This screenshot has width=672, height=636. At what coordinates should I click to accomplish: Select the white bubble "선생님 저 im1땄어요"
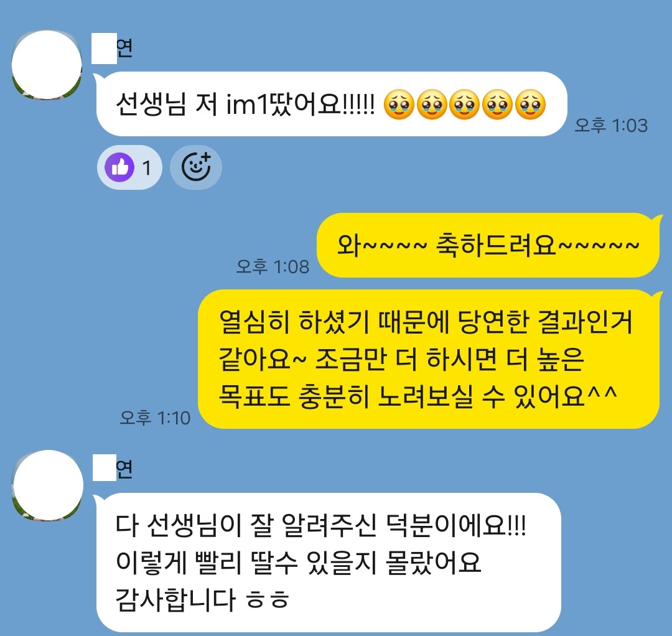tap(331, 104)
